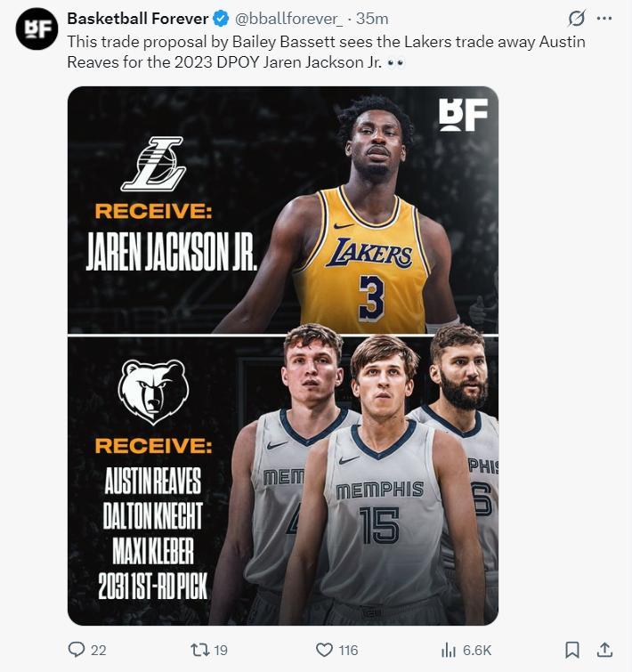Click the 19 reposts count
Screen dimensions: 632x672
[x=221, y=651]
